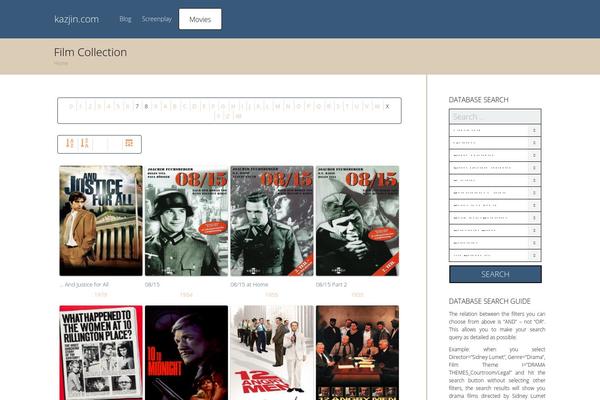Click the blue SEARCH button
Viewport: 600px width, 400px height.
[495, 274]
